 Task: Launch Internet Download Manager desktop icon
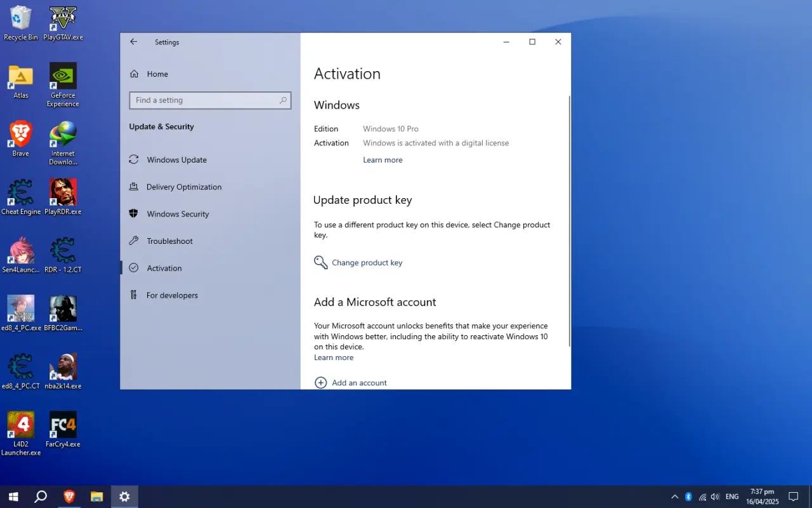point(63,143)
